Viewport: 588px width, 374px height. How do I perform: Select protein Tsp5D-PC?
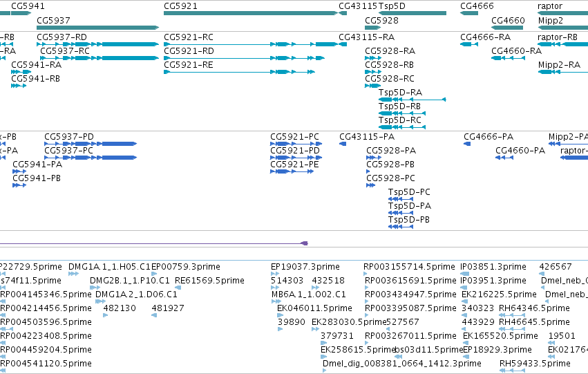click(401, 199)
